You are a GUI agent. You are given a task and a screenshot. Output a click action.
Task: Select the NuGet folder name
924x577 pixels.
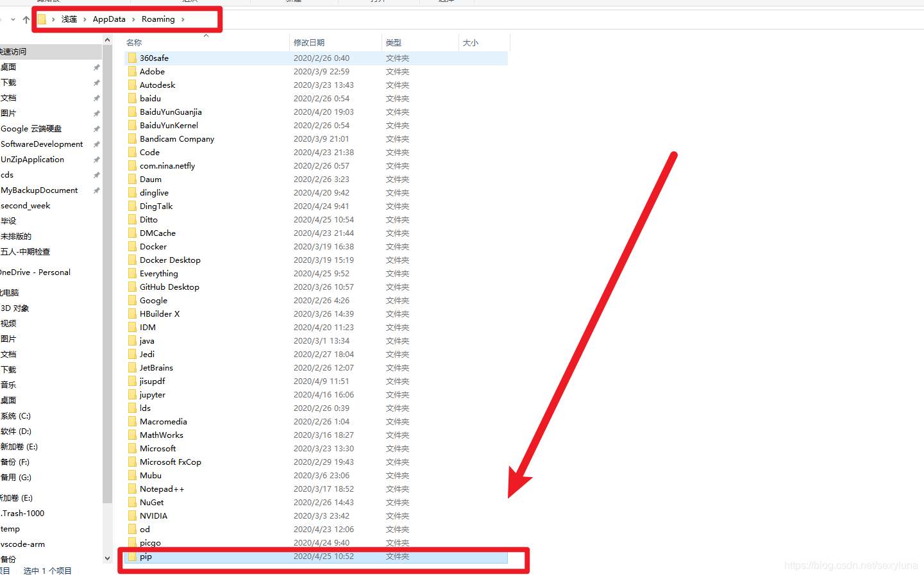(x=152, y=503)
